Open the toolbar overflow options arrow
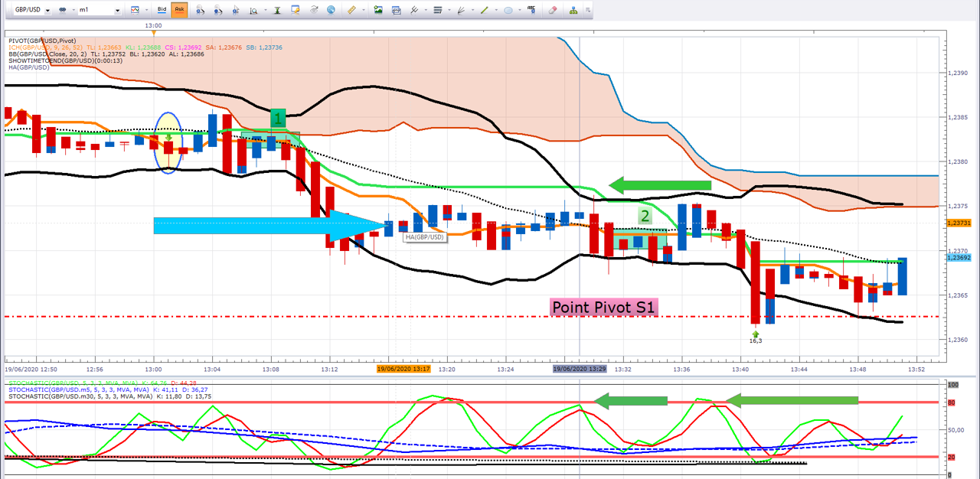Screen dimensions: 980x479 pyautogui.click(x=586, y=11)
